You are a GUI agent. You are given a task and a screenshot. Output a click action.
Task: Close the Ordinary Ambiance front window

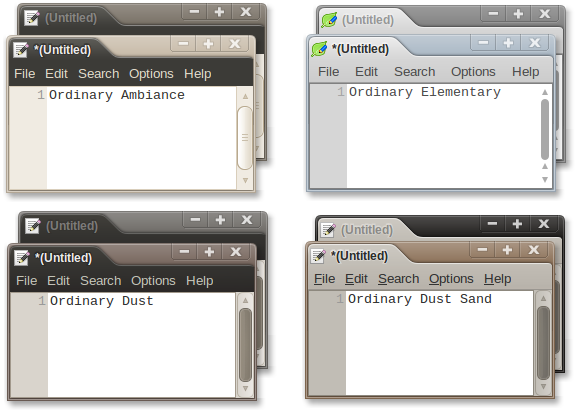(235, 44)
